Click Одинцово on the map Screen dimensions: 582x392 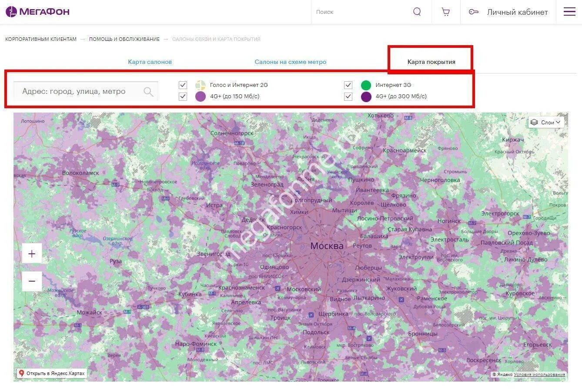pyautogui.click(x=274, y=267)
